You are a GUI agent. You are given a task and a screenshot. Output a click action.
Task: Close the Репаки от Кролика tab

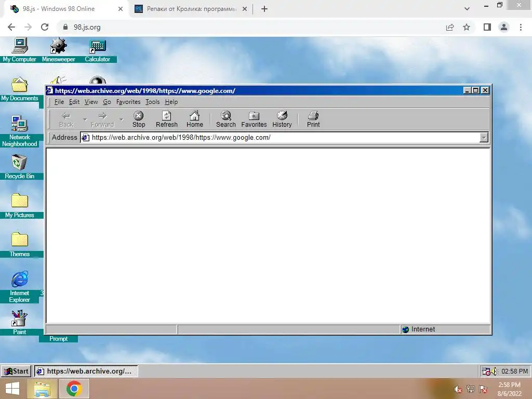pos(245,9)
